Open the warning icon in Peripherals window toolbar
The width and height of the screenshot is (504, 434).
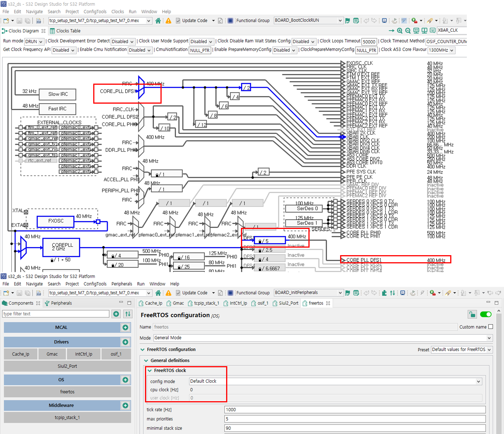coord(168,293)
